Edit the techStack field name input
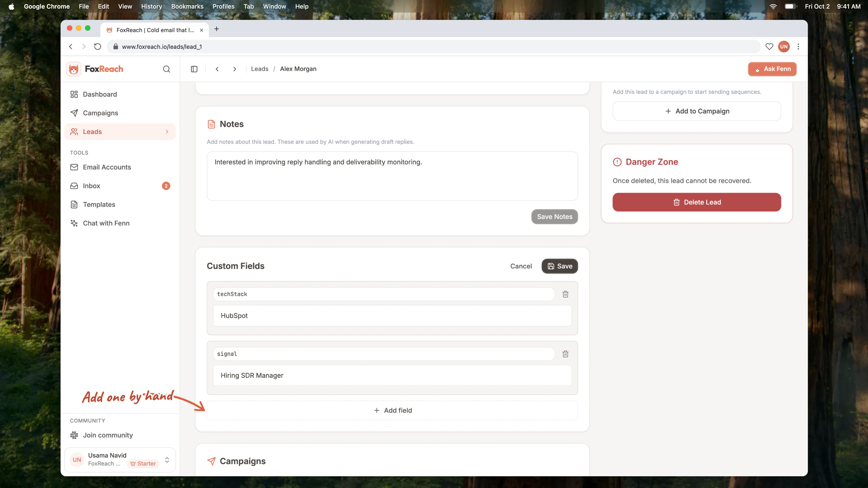This screenshot has width=868, height=488. [x=384, y=294]
